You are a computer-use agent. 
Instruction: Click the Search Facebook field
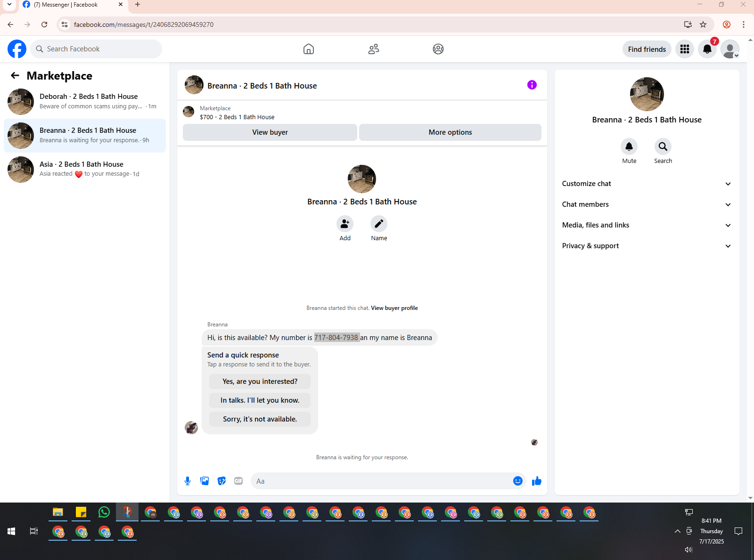tap(96, 49)
